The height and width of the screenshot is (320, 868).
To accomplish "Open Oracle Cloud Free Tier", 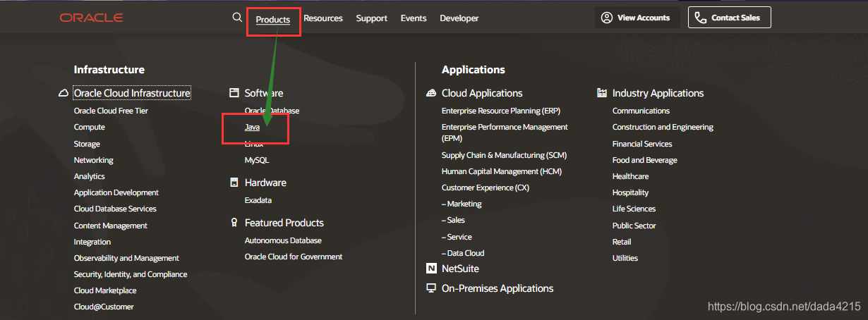I will pyautogui.click(x=111, y=111).
